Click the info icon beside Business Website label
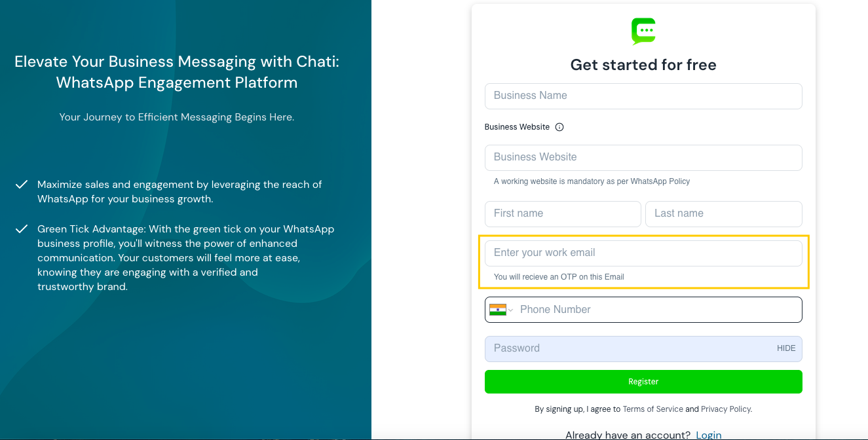 pos(559,127)
